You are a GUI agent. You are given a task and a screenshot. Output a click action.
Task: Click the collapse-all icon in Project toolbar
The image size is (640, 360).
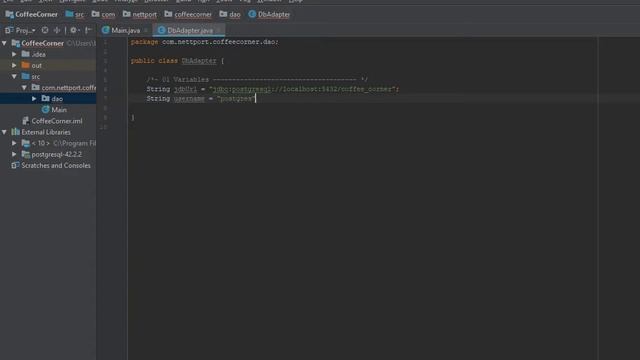click(x=57, y=30)
